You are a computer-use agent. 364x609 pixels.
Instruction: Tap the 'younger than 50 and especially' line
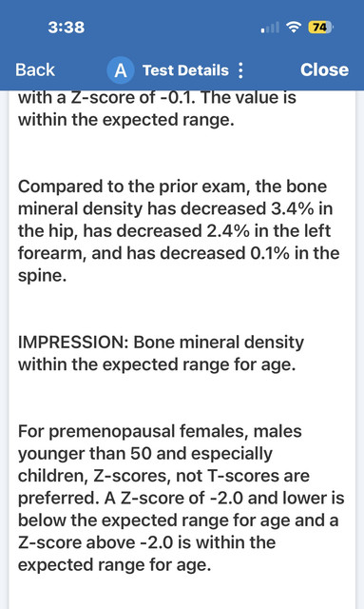tap(145, 454)
